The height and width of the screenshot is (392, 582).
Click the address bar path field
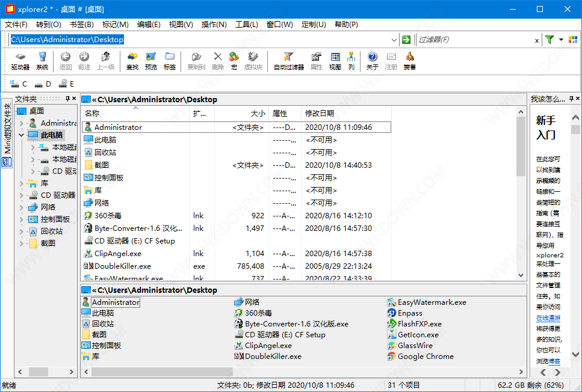[x=200, y=40]
